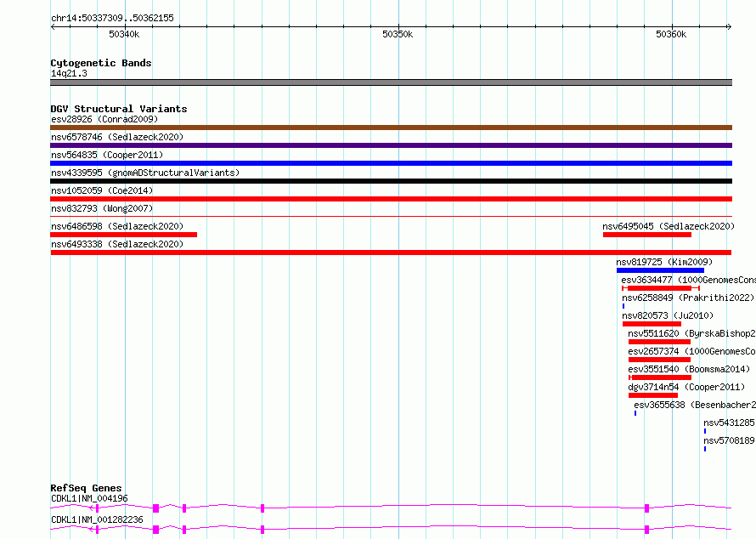Click the Cytogenetic Bands track title
The height and width of the screenshot is (539, 756).
tap(101, 63)
